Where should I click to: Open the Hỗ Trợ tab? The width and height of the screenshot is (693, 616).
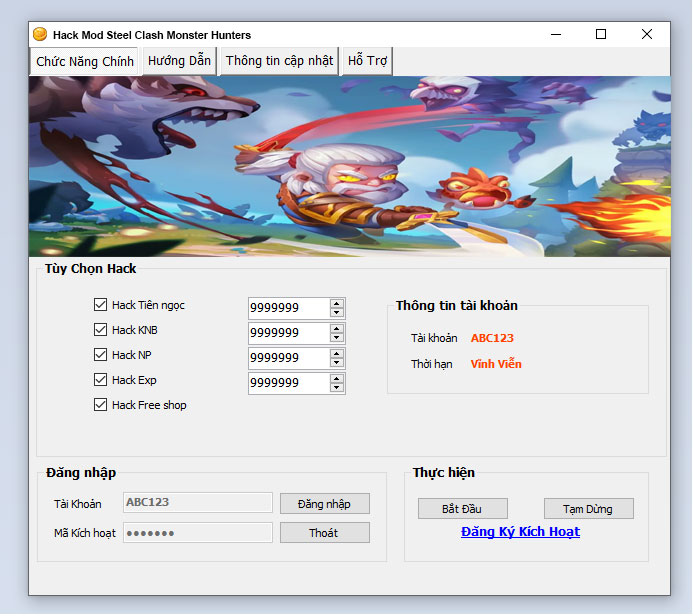click(367, 61)
